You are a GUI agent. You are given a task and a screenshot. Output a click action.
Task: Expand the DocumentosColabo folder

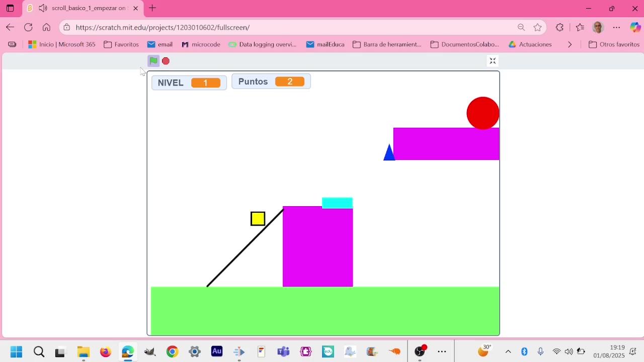tap(465, 44)
